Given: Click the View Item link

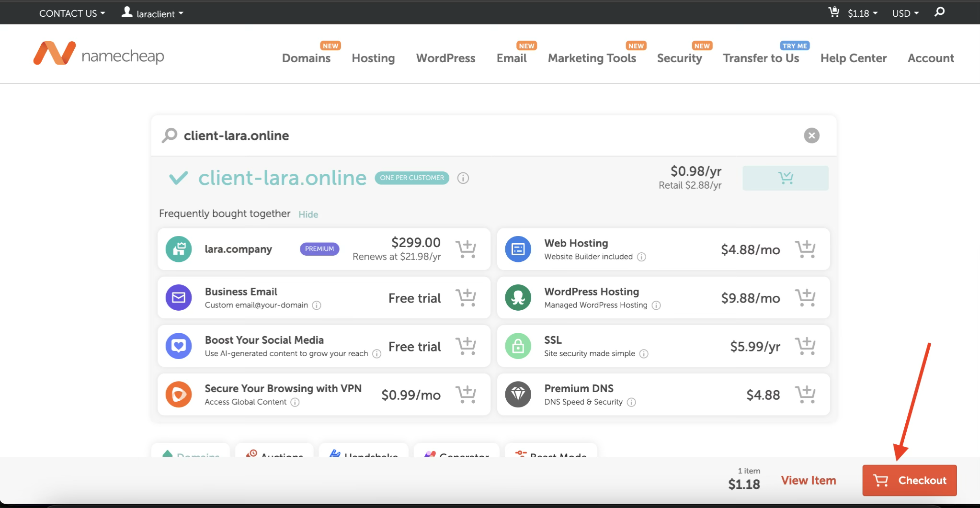Looking at the screenshot, I should (x=808, y=480).
